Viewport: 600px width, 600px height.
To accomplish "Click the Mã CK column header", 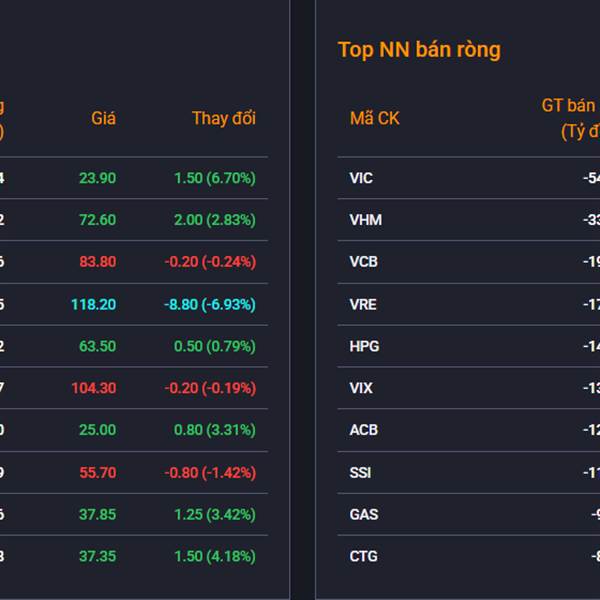I will pyautogui.click(x=374, y=118).
